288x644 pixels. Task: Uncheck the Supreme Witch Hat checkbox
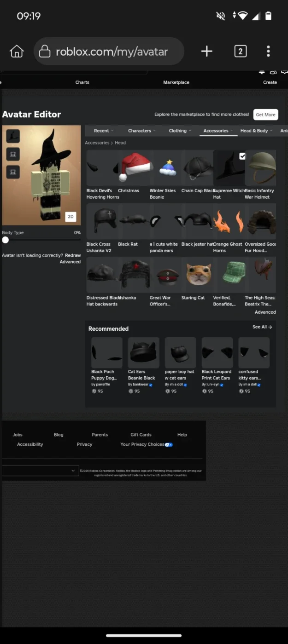point(242,156)
